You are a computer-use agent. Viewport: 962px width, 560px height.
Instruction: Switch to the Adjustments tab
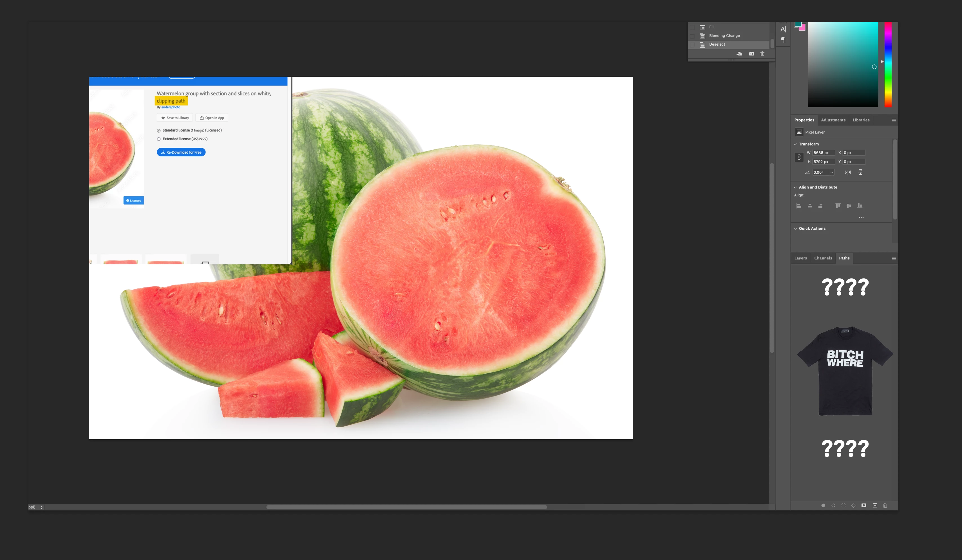[x=833, y=120]
